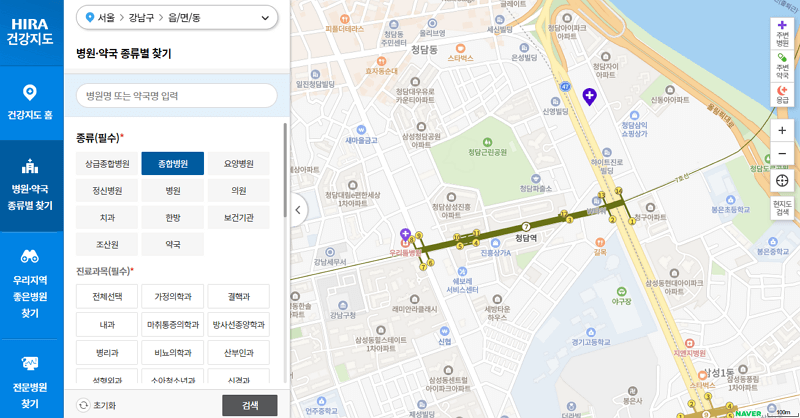
Task: Choose 전체선택 department
Action: coord(107,297)
